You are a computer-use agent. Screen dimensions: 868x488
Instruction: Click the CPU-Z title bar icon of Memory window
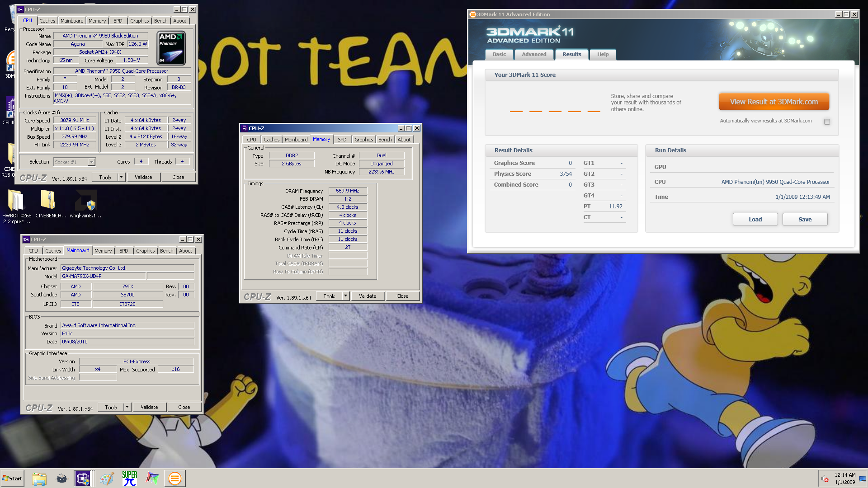tap(245, 128)
